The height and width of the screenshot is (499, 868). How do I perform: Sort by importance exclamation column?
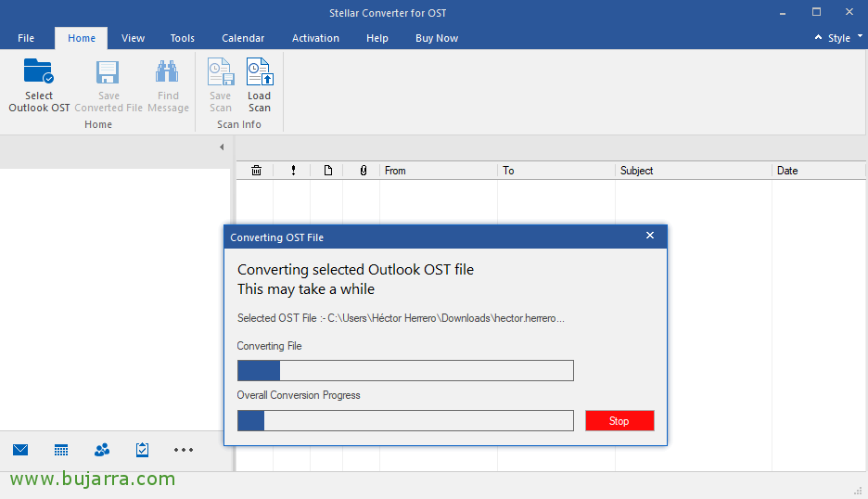[x=293, y=171]
